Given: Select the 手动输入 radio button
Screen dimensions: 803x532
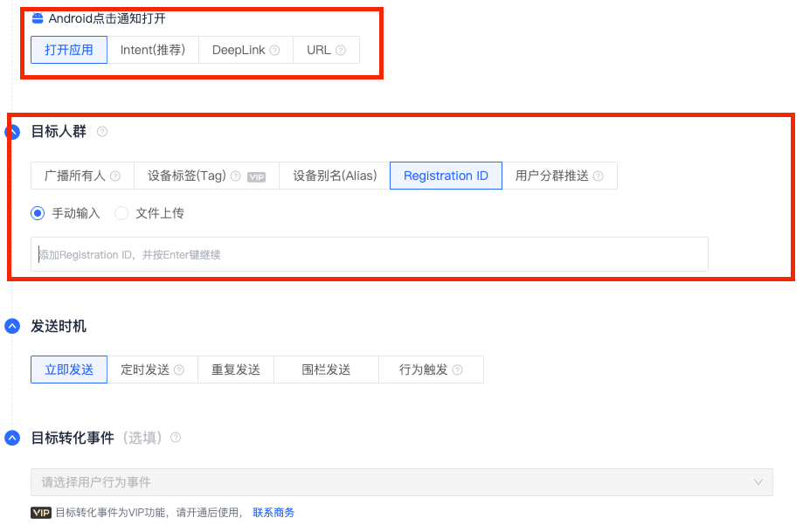Looking at the screenshot, I should (38, 213).
